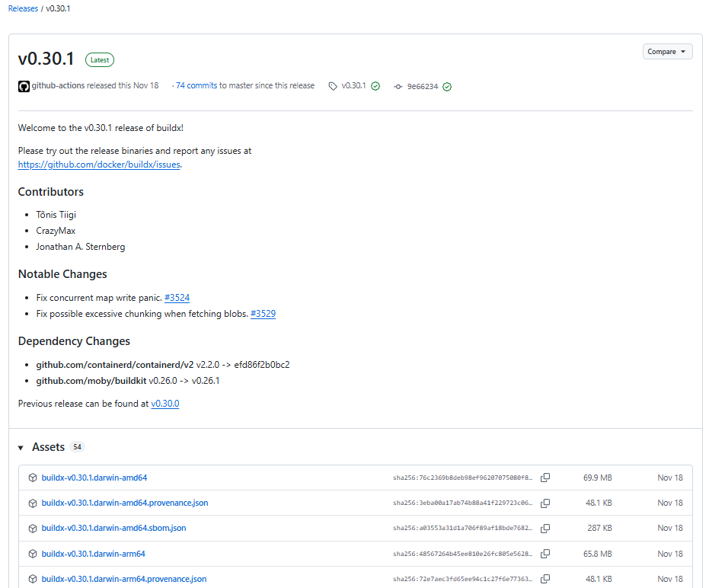709x588 pixels.
Task: Click the Latest release badge
Action: coord(100,59)
